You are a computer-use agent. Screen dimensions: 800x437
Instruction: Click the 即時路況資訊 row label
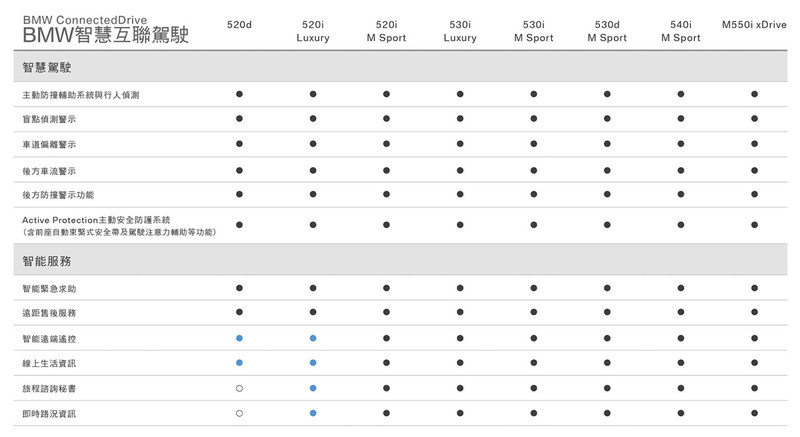(x=49, y=414)
